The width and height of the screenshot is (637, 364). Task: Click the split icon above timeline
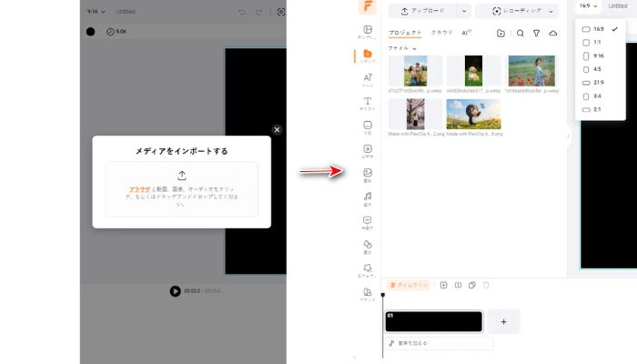[x=458, y=285]
